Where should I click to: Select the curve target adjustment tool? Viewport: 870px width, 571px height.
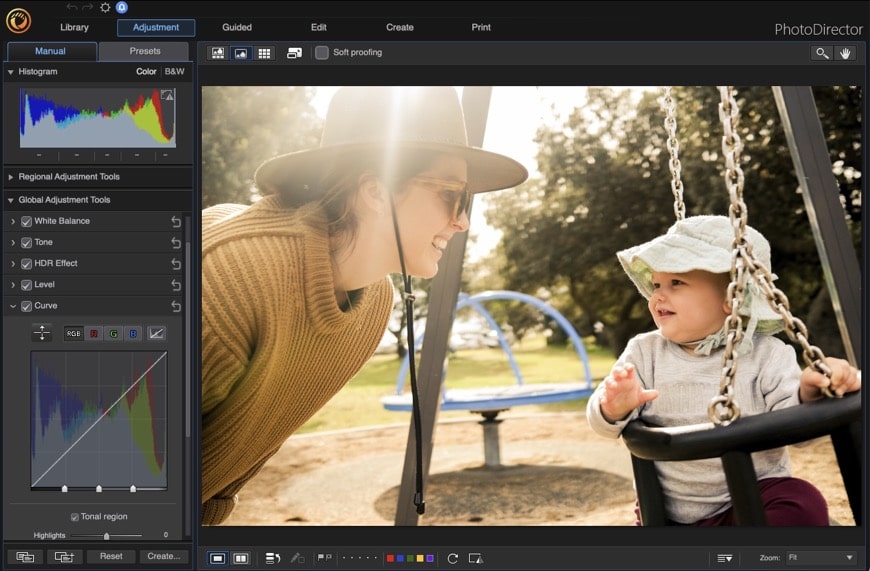[42, 332]
